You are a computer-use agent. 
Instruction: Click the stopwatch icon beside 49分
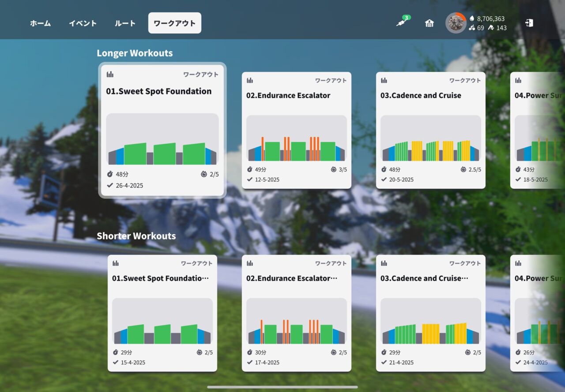(x=250, y=169)
